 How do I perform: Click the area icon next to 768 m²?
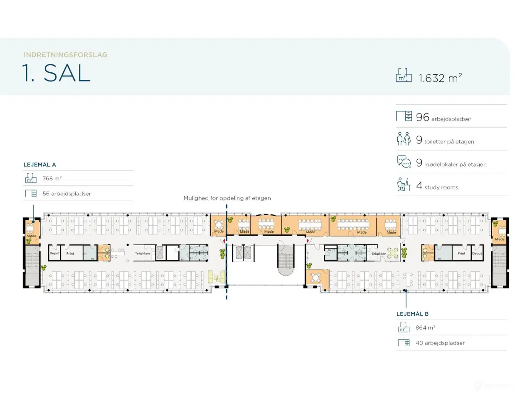[31, 179]
